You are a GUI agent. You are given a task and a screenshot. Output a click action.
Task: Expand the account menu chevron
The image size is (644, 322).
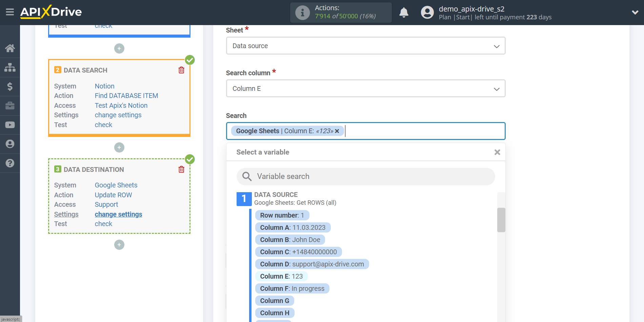[635, 13]
